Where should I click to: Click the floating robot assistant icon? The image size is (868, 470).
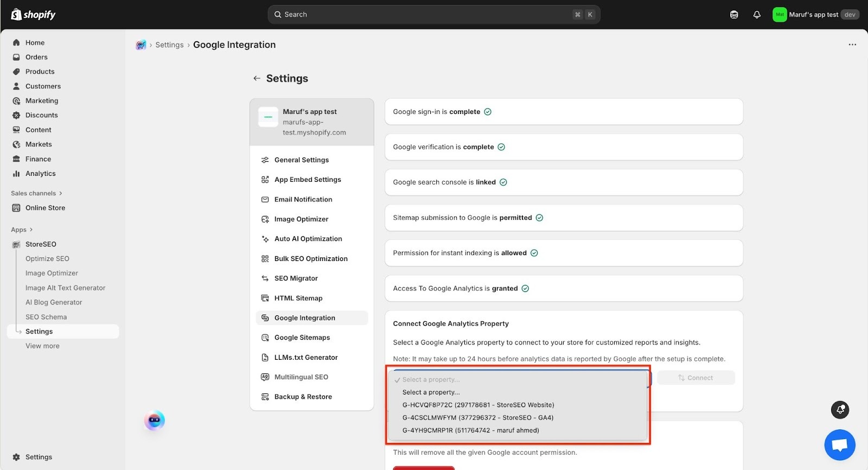155,421
